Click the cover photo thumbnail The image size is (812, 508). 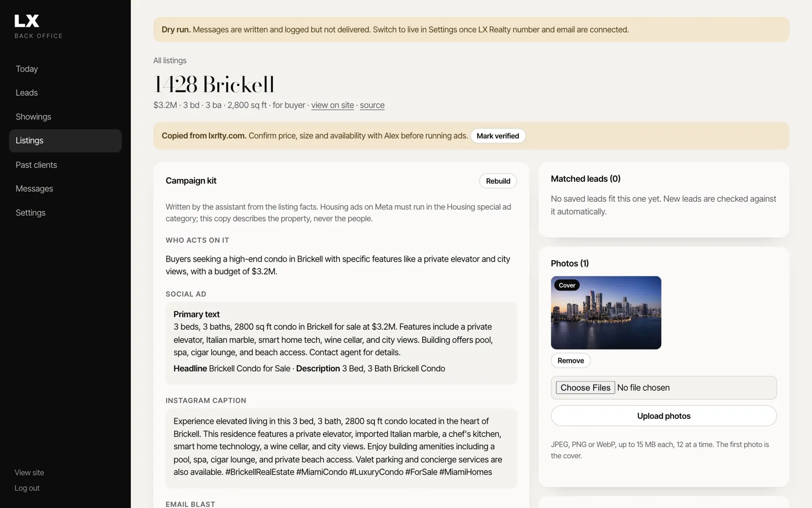pyautogui.click(x=606, y=313)
